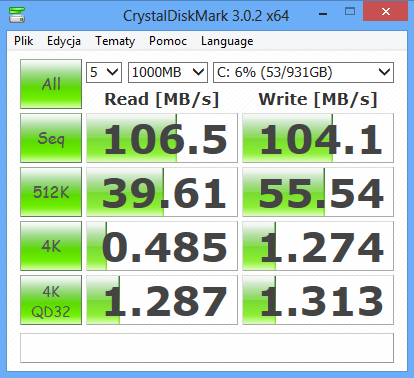Start the 4K benchmark test
The image size is (414, 378).
(x=51, y=246)
